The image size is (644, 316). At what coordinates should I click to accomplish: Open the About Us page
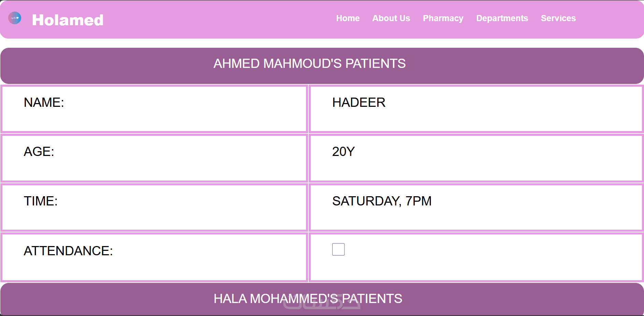coord(391,18)
